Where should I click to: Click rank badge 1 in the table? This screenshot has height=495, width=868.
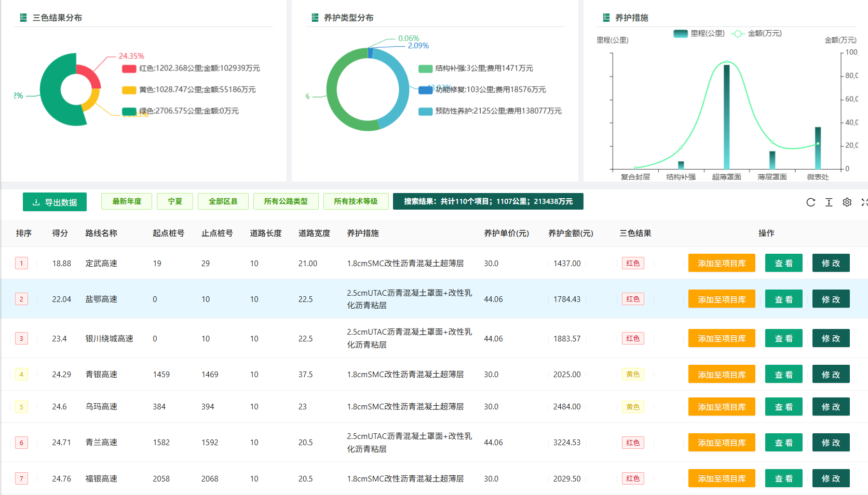[x=21, y=263]
